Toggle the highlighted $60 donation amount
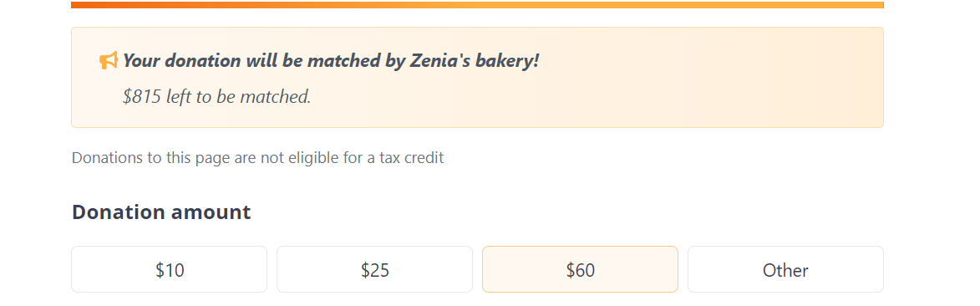Image resolution: width=980 pixels, height=306 pixels. (x=580, y=269)
